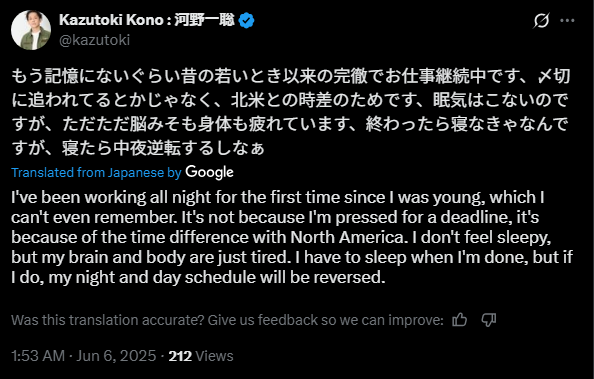Select the English translated paragraph
Viewport: 594px width, 379px height.
292,237
